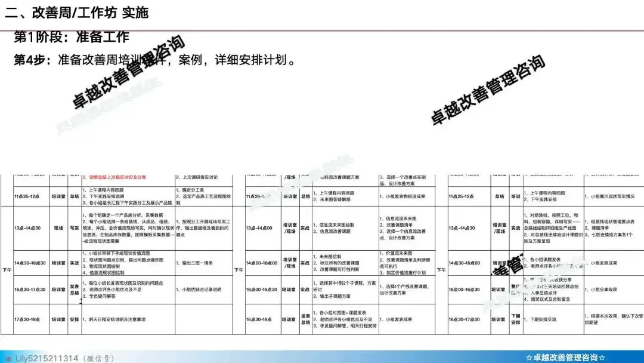
Task: Click the time cell '16点30-18点'
Action: (259, 319)
